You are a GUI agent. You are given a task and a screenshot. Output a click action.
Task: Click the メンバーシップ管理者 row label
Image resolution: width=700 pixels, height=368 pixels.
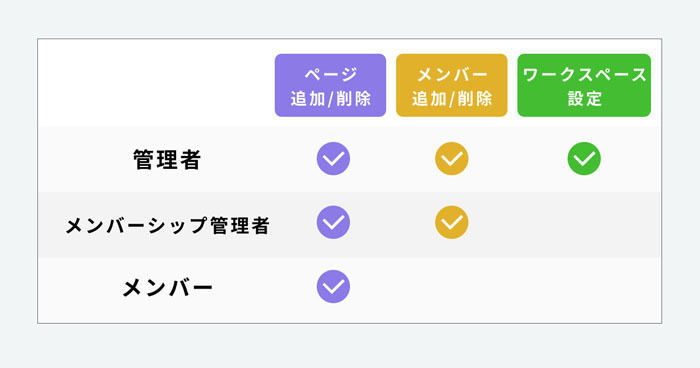(167, 225)
